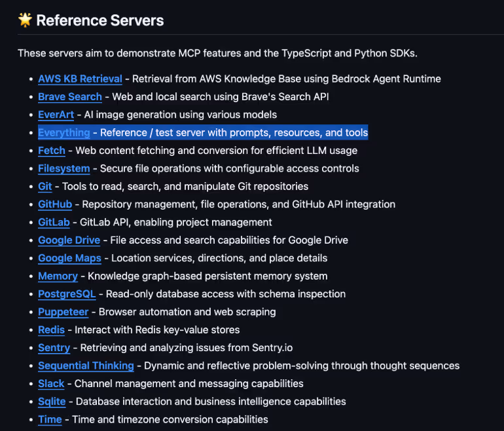
Task: Open the PostgreSQL link
Action: [x=67, y=294]
